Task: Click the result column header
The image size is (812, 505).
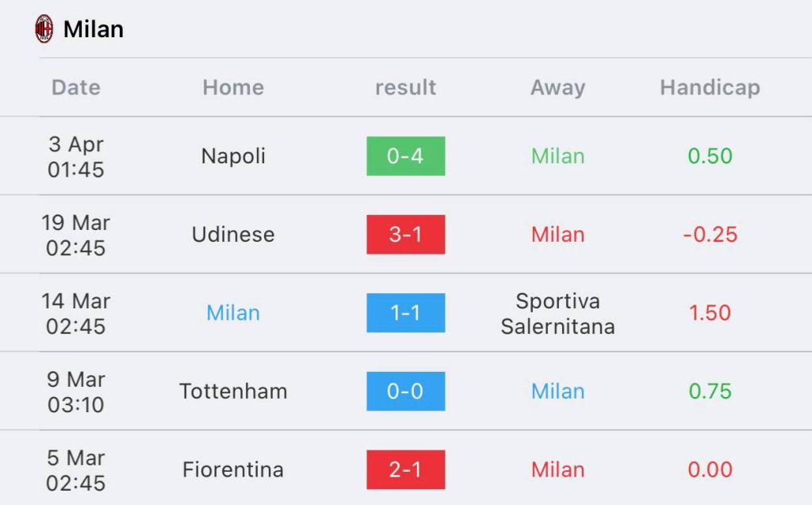Action: point(405,87)
